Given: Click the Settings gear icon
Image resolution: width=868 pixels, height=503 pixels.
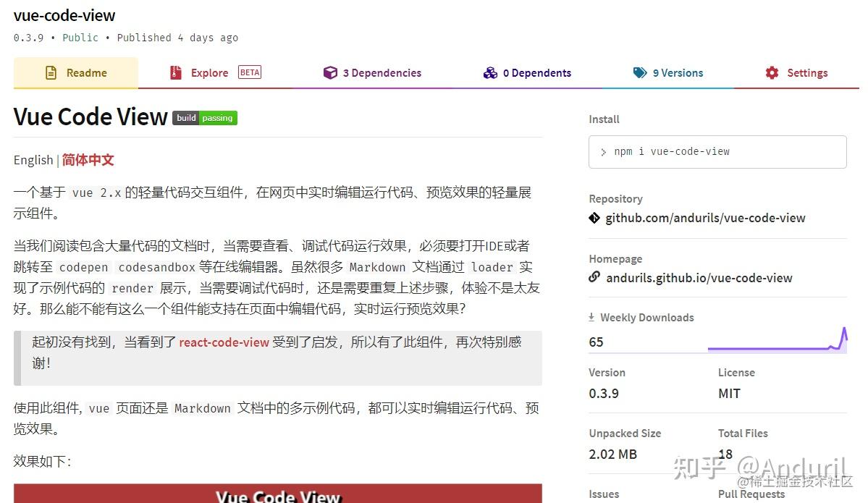Looking at the screenshot, I should pos(772,72).
